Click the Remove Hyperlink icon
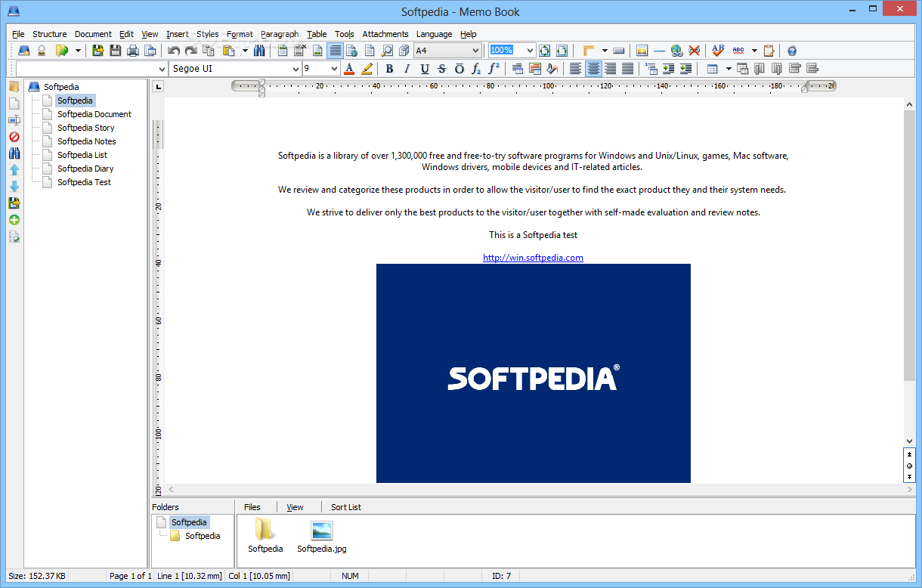 click(694, 51)
